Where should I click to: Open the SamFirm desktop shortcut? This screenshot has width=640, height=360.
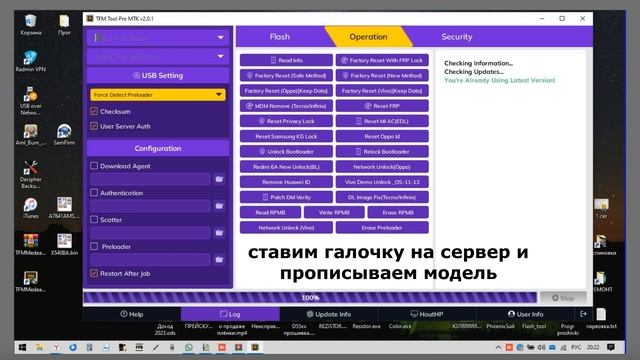(64, 135)
